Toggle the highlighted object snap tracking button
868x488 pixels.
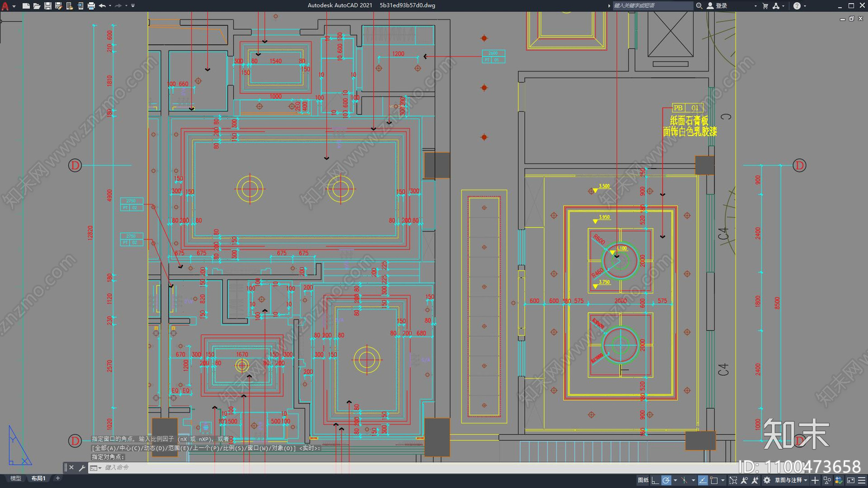(x=703, y=480)
